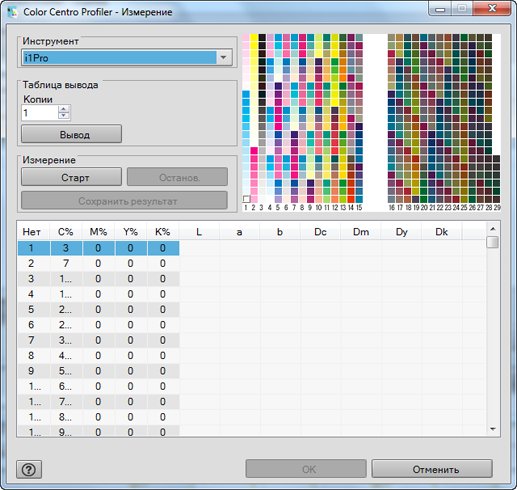Screen dimensions: 517x490
Task: Click the Старт measurement button
Action: tap(72, 177)
